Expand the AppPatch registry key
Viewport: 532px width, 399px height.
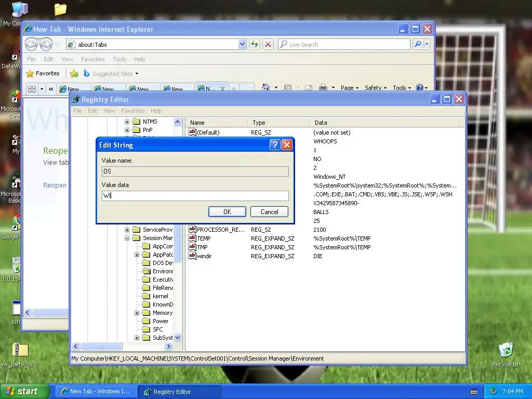pyautogui.click(x=137, y=255)
